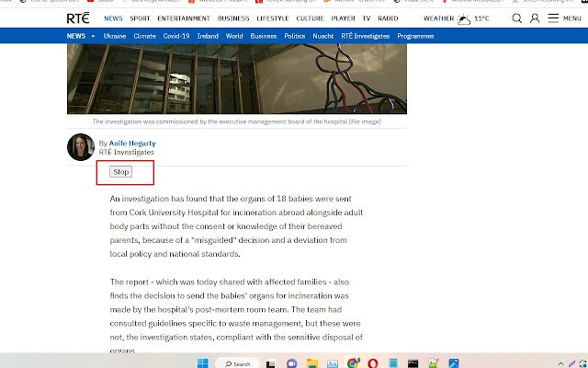Show hidden system tray icons chevron
The height and width of the screenshot is (368, 588).
point(560,364)
